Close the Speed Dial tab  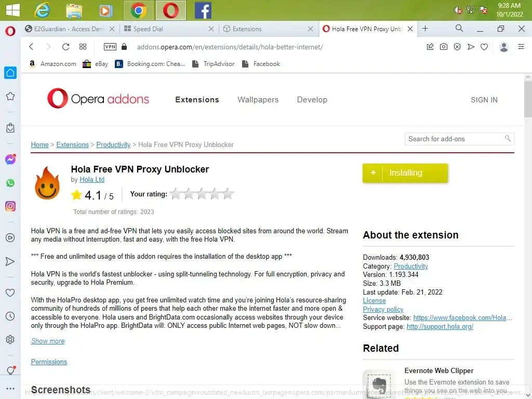[x=211, y=29]
